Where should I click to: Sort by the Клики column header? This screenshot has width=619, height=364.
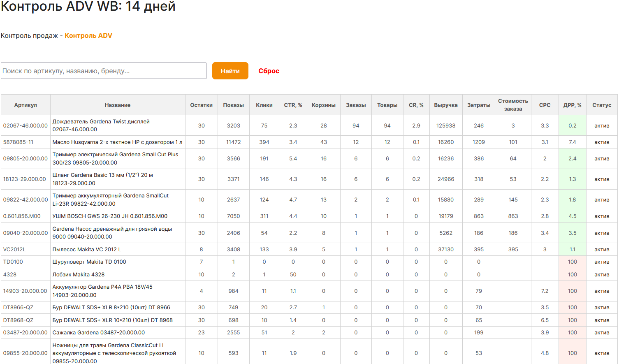264,105
